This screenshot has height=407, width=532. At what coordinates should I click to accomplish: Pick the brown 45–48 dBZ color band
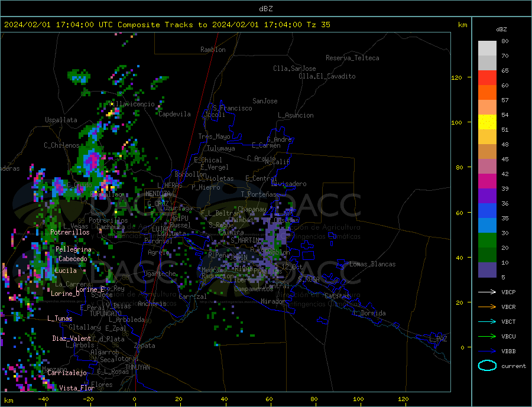(487, 152)
